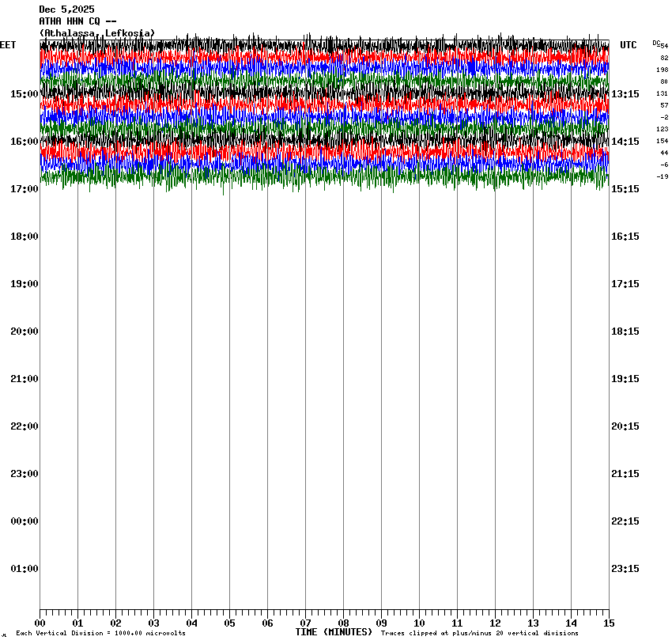
Task: Select the ATHA HHN CQ station label
Action: pos(78,21)
